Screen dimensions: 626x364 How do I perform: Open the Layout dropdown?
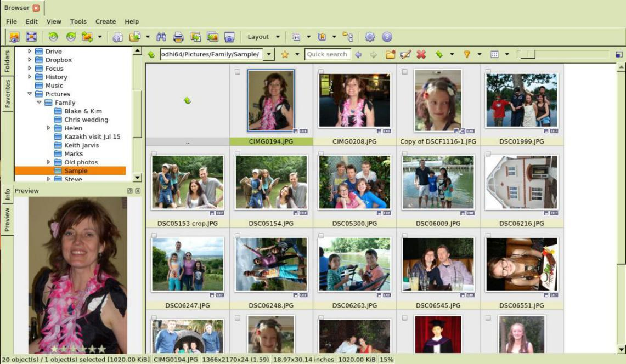point(263,37)
